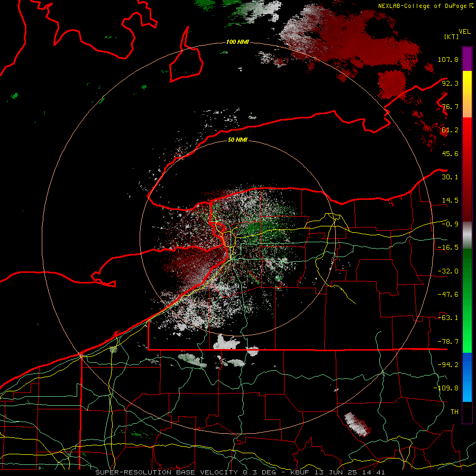Screen dimensions: 476x476
Task: Click the -109.8 velocity scale value
Action: 446,388
